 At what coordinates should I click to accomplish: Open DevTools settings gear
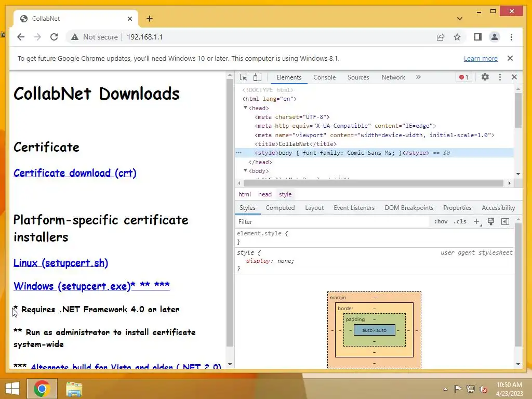point(485,77)
